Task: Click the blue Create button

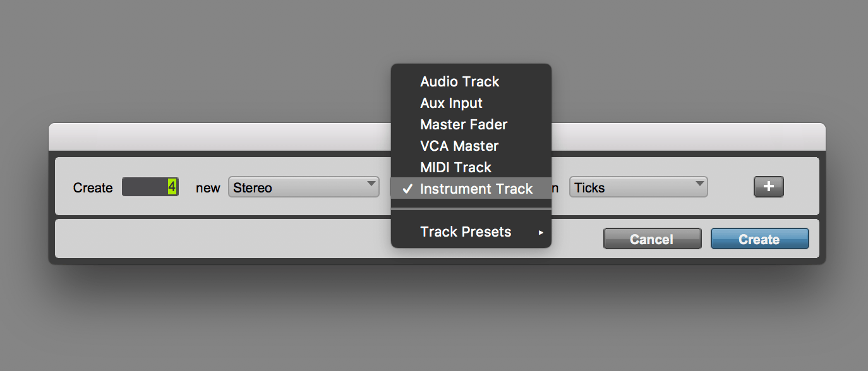Action: (x=760, y=239)
